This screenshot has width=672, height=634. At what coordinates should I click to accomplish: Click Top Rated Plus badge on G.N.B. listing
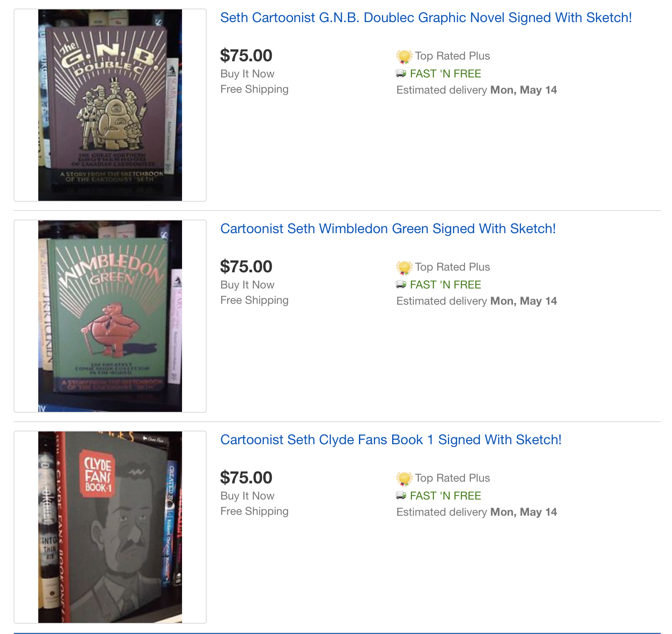point(404,56)
